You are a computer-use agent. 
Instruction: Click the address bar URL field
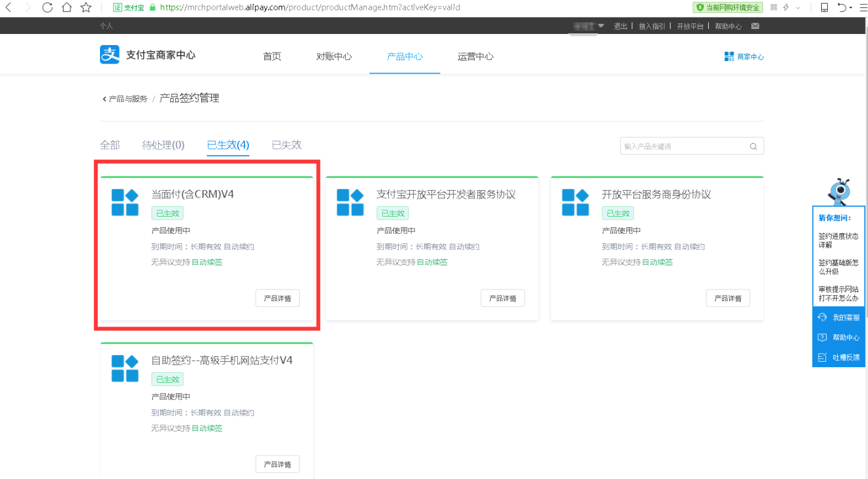coord(310,7)
